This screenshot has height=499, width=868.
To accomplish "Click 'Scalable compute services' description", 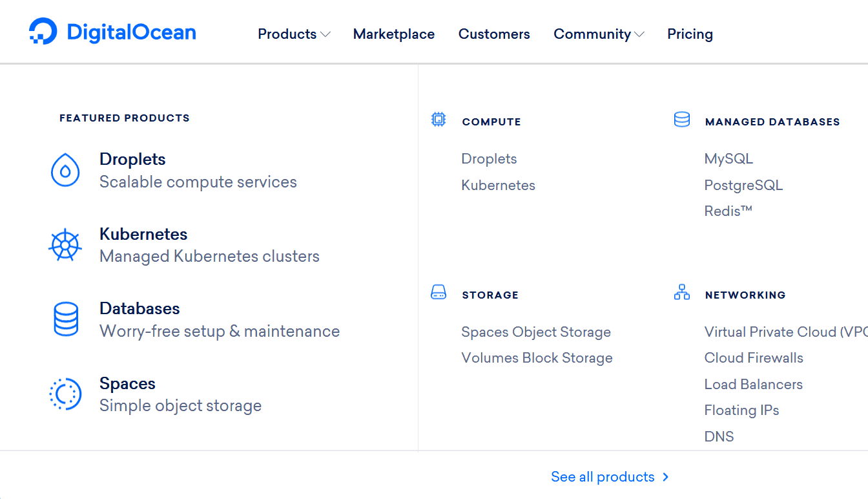I will click(x=198, y=182).
